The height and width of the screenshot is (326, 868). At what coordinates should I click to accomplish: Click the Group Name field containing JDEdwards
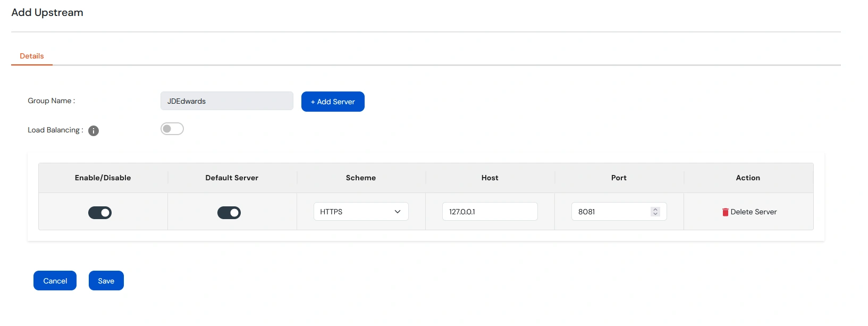(x=227, y=101)
